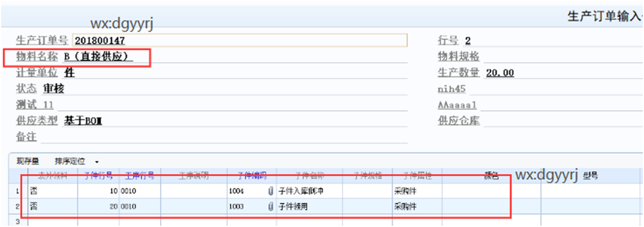Click the 工序行号 column header
644x227 pixels.
tap(140, 176)
